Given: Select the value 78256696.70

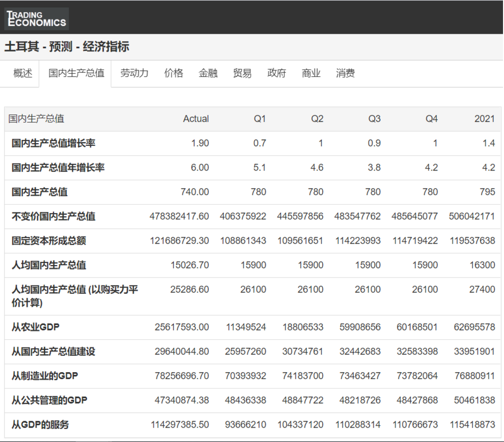Looking at the screenshot, I should [x=182, y=376].
